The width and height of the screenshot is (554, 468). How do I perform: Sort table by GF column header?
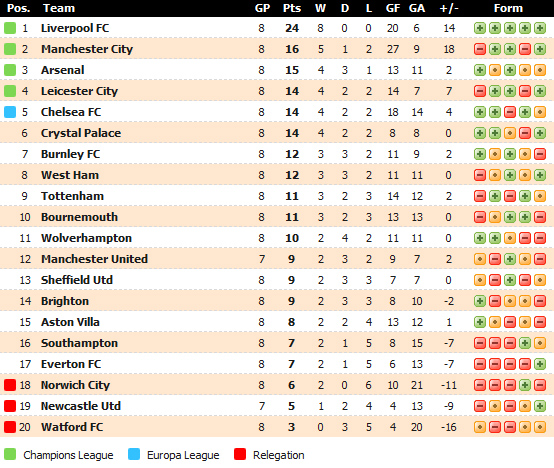[393, 8]
